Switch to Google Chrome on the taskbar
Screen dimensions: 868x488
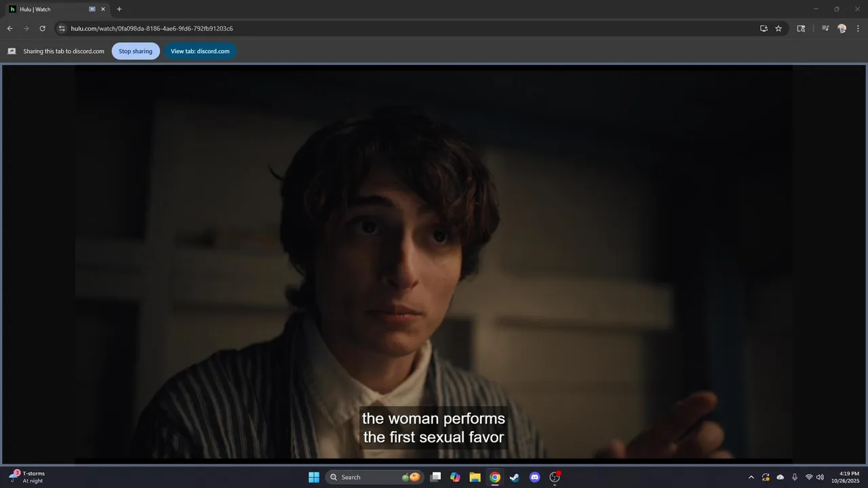tap(495, 477)
